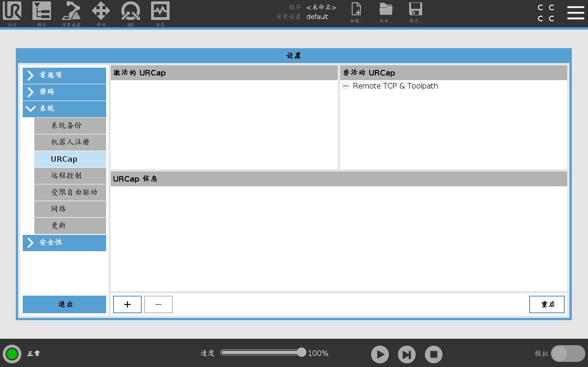Click the 正常 Normal status text
This screenshot has height=367, width=588.
tap(34, 354)
